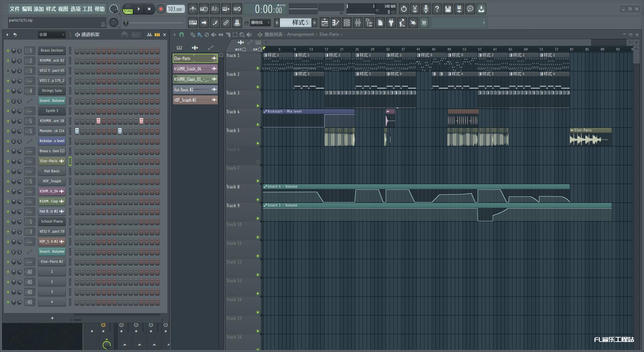Toggle the loop recording icon
The image size is (644, 352).
(x=237, y=9)
